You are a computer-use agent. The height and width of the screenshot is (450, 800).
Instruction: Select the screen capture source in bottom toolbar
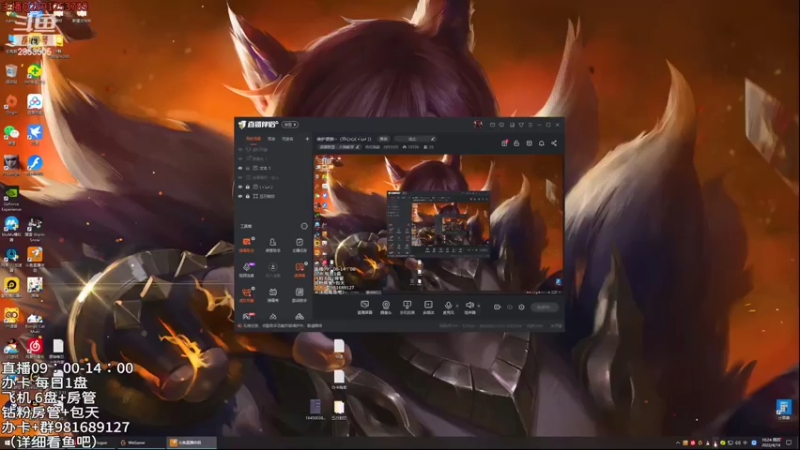coord(364,307)
